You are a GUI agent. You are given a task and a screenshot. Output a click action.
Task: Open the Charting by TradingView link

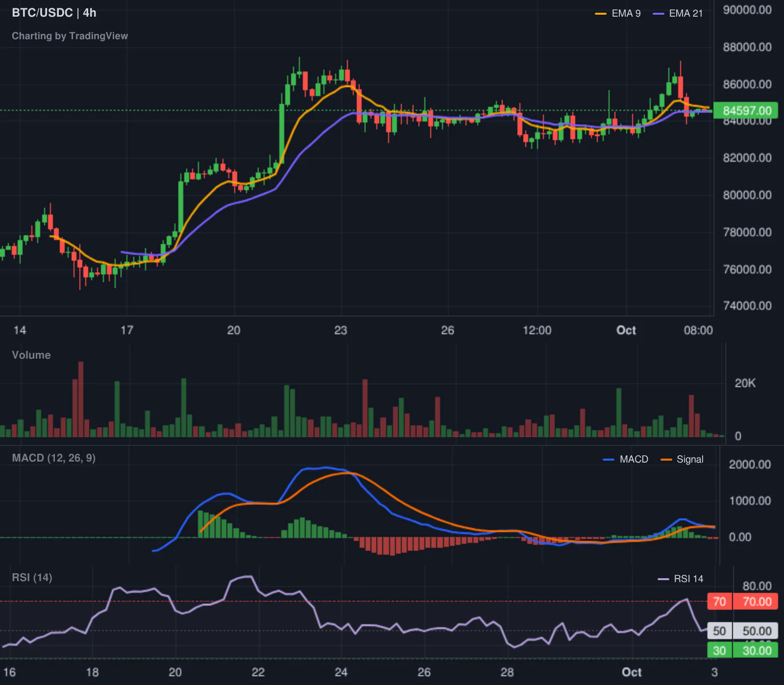(70, 36)
